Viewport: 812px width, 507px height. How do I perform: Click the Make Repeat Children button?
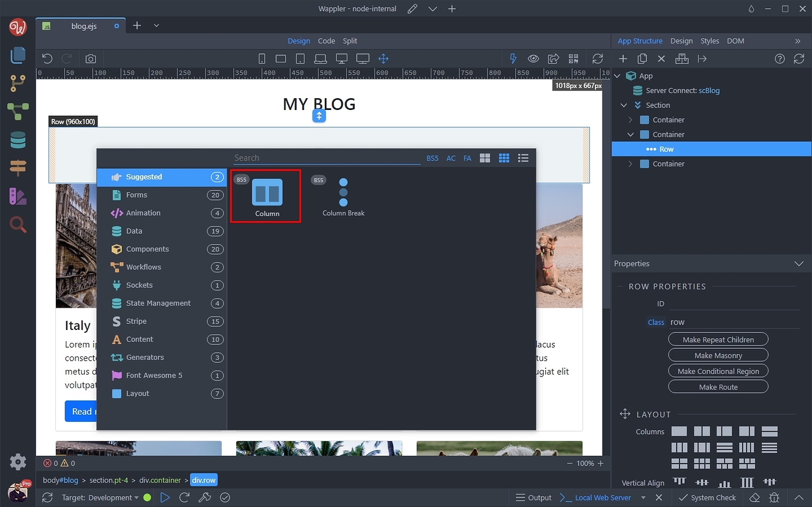(718, 339)
